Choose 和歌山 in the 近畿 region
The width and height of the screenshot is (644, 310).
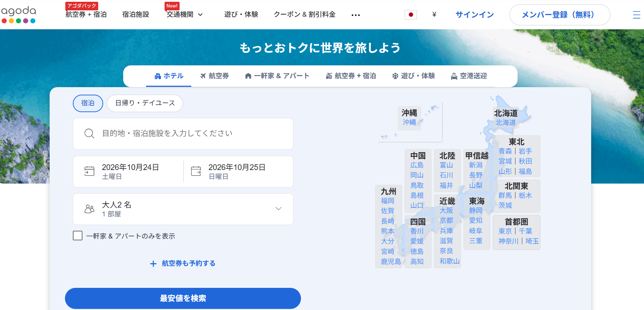click(449, 261)
